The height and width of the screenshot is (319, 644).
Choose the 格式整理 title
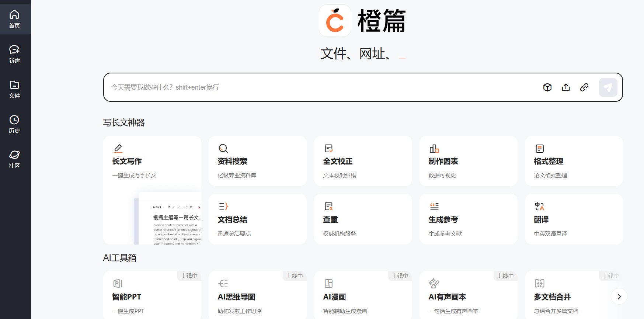coord(549,162)
